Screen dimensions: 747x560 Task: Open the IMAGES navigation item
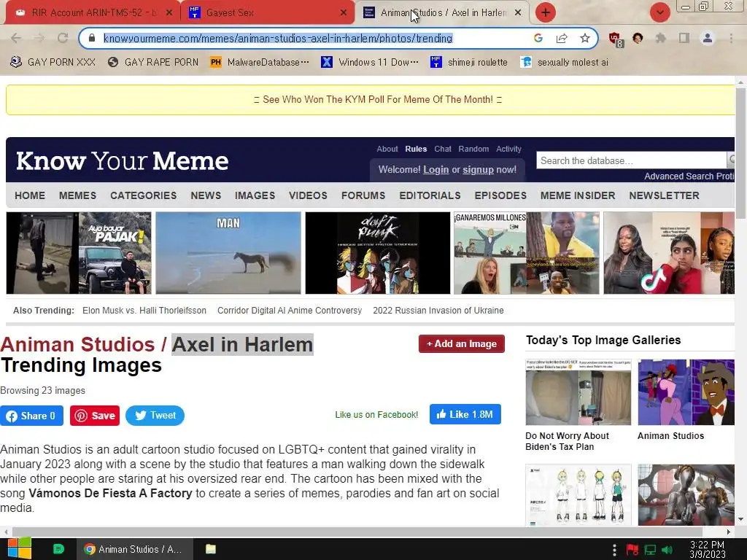[255, 195]
